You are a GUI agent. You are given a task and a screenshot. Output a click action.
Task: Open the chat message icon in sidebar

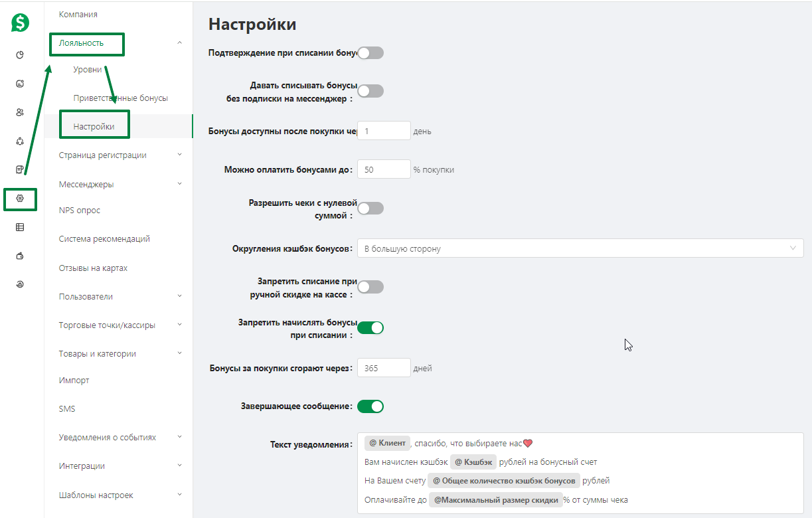tap(20, 84)
